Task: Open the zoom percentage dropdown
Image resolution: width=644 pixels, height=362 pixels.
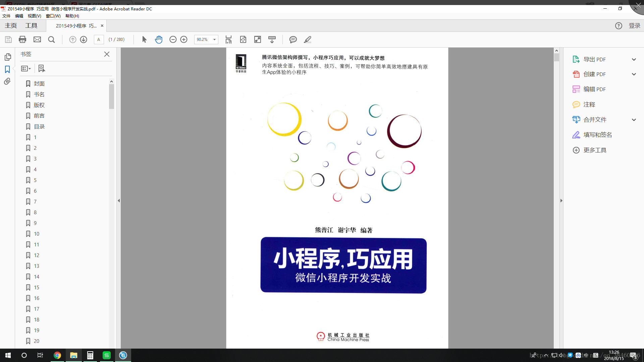Action: pos(214,40)
